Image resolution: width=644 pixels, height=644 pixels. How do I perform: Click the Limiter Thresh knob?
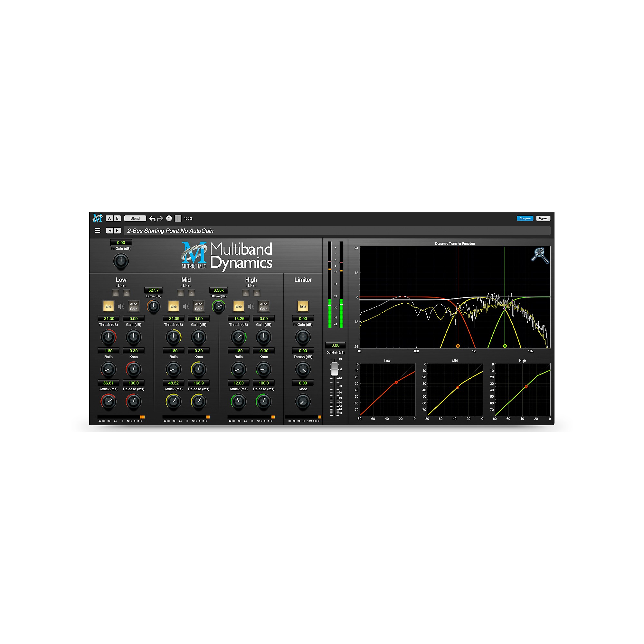click(x=303, y=369)
